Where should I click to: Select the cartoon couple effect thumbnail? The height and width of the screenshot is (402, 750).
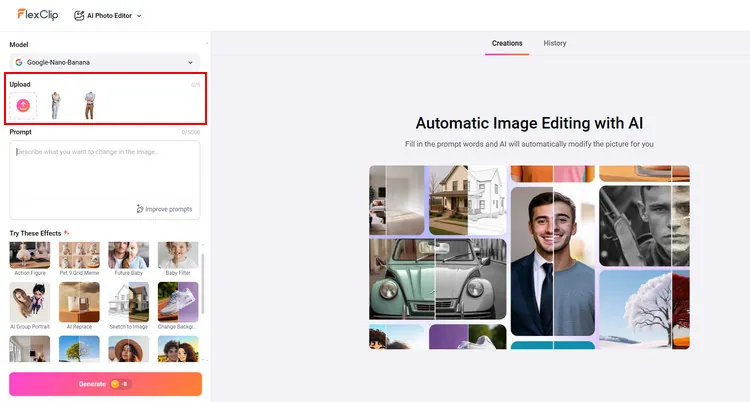178,348
